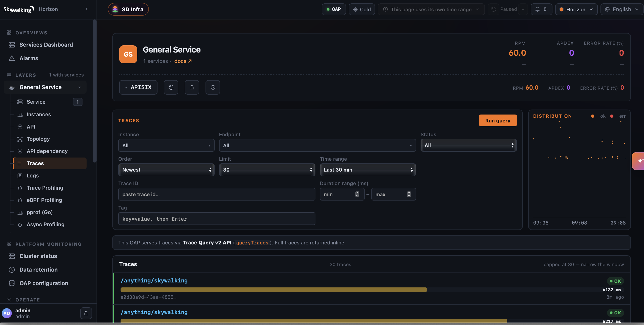This screenshot has height=325, width=644.
Task: Open first /anything/skywalking trace
Action: tap(154, 281)
